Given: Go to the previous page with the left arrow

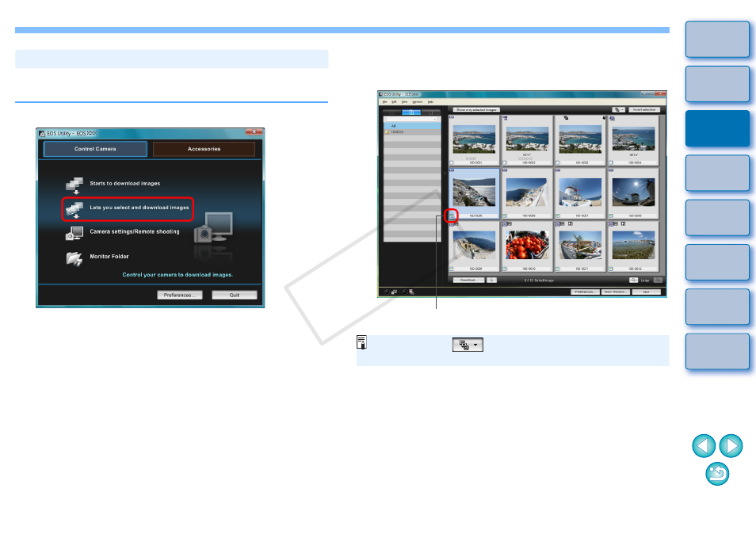Looking at the screenshot, I should [704, 445].
